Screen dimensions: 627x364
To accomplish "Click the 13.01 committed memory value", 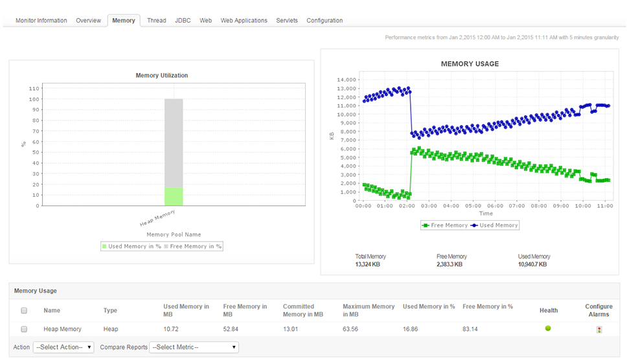I will (290, 329).
